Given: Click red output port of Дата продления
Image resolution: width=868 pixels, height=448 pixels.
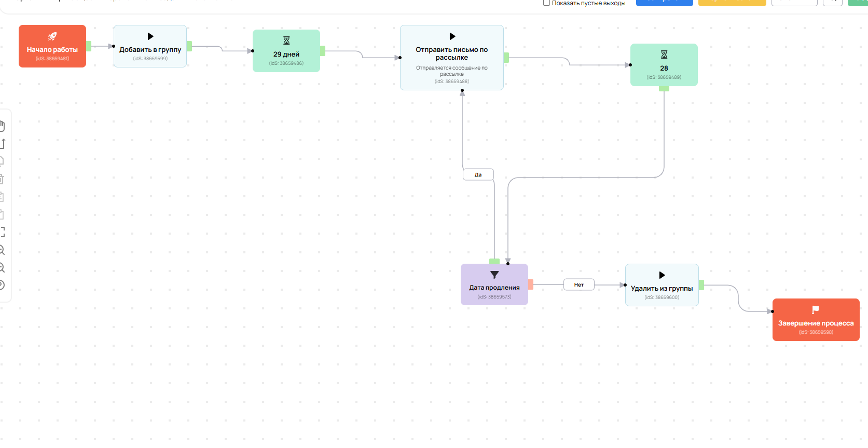Looking at the screenshot, I should (531, 284).
